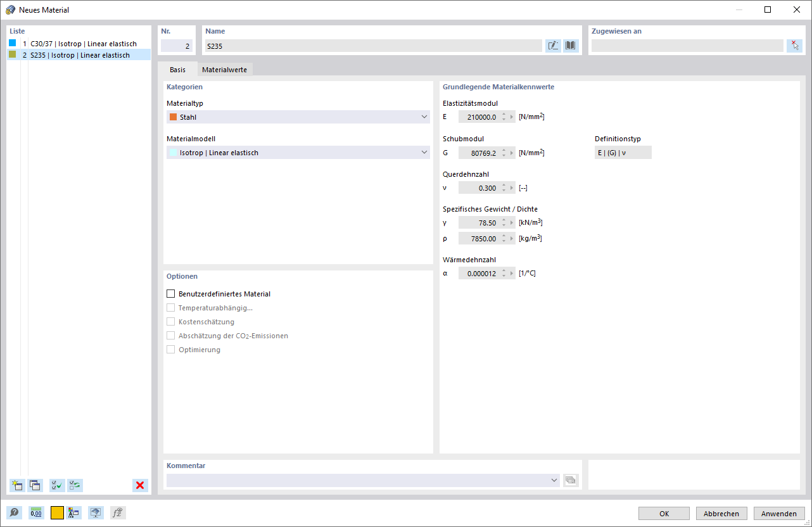Click the RFEM app icon in title bar
Screen dimensions: 812x527
[x=10, y=10]
